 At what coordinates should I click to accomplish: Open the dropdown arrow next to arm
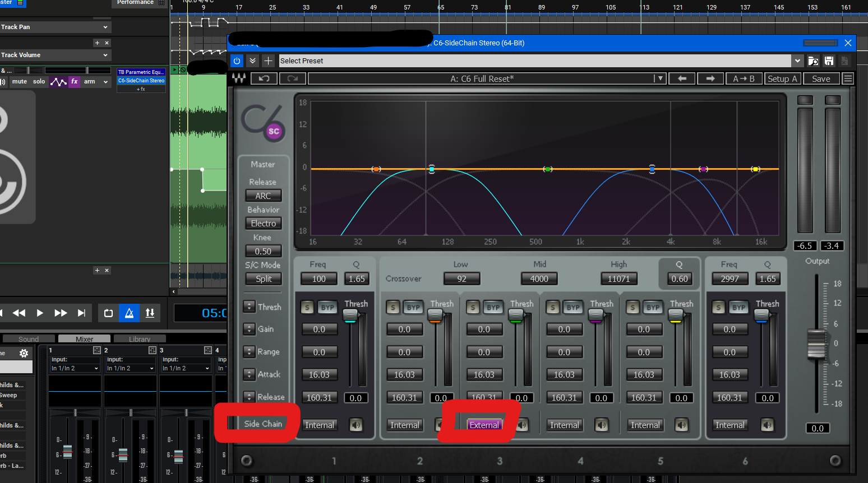(105, 82)
